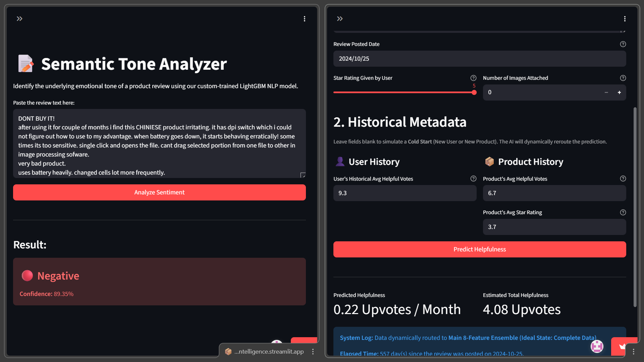Click the Predicted Helpfulness label

[359, 295]
